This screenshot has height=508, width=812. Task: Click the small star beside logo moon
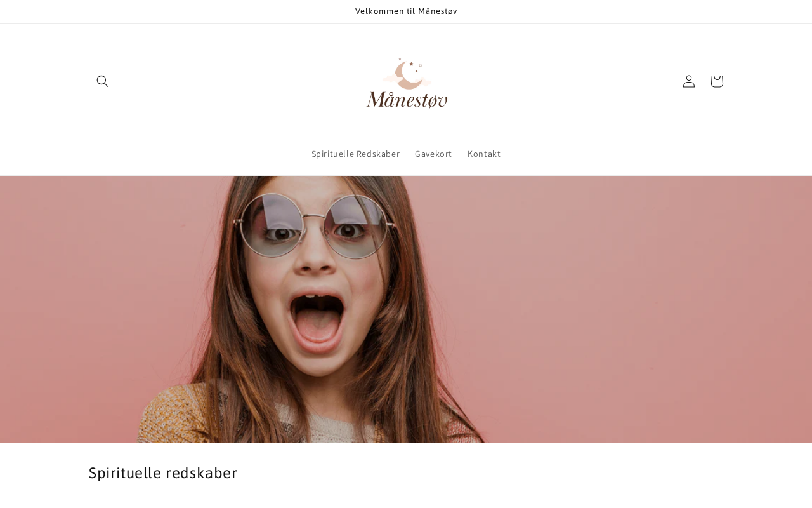tap(411, 63)
